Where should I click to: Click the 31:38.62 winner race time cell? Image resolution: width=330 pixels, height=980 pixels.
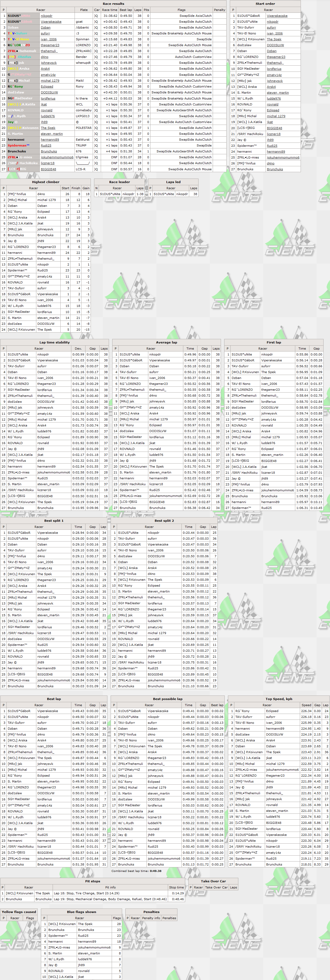pos(110,15)
